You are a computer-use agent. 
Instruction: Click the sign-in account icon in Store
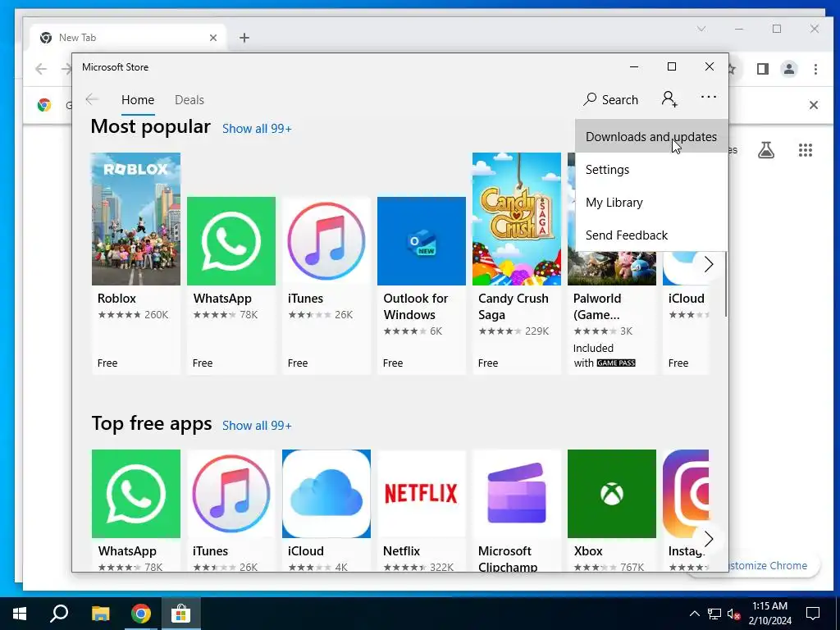[669, 99]
